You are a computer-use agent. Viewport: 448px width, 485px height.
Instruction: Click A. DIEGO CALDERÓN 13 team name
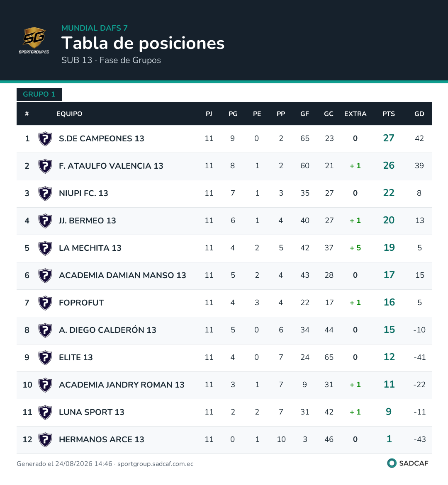point(107,330)
